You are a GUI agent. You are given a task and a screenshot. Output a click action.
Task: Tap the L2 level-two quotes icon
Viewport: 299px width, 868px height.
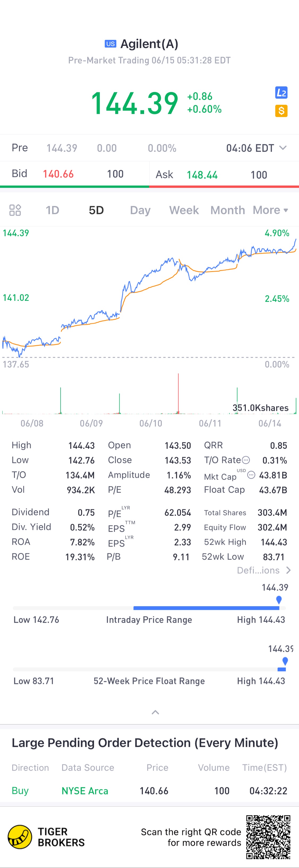[281, 93]
